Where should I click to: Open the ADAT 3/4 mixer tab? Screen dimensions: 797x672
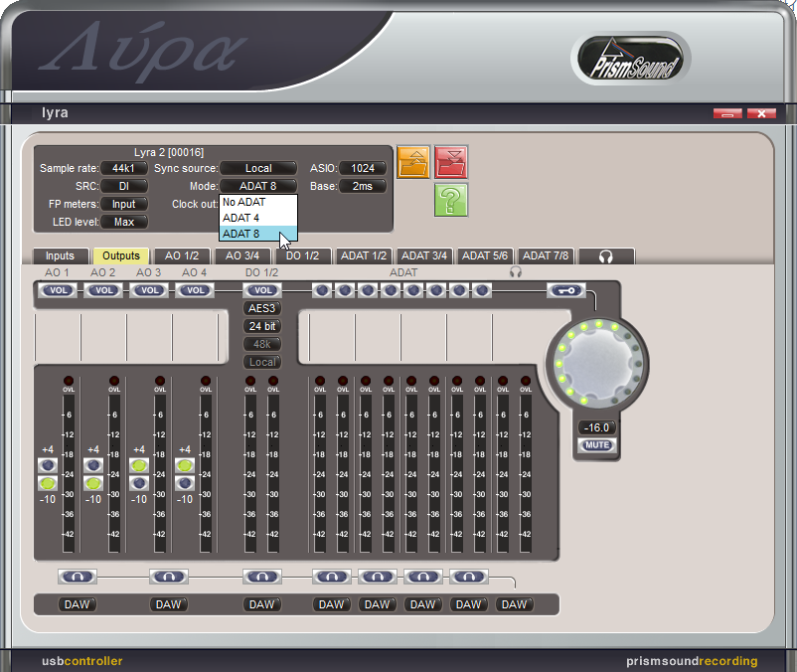(424, 255)
